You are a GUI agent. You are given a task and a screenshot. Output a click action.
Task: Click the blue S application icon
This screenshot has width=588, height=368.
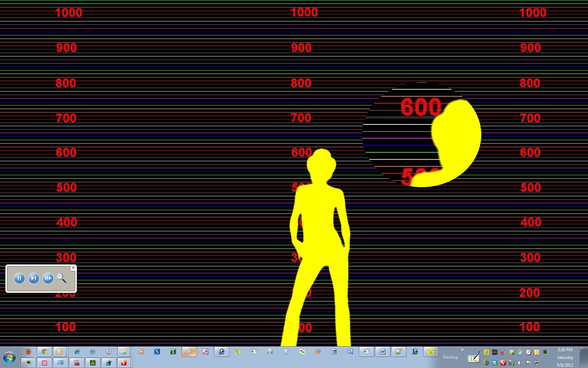click(x=157, y=352)
